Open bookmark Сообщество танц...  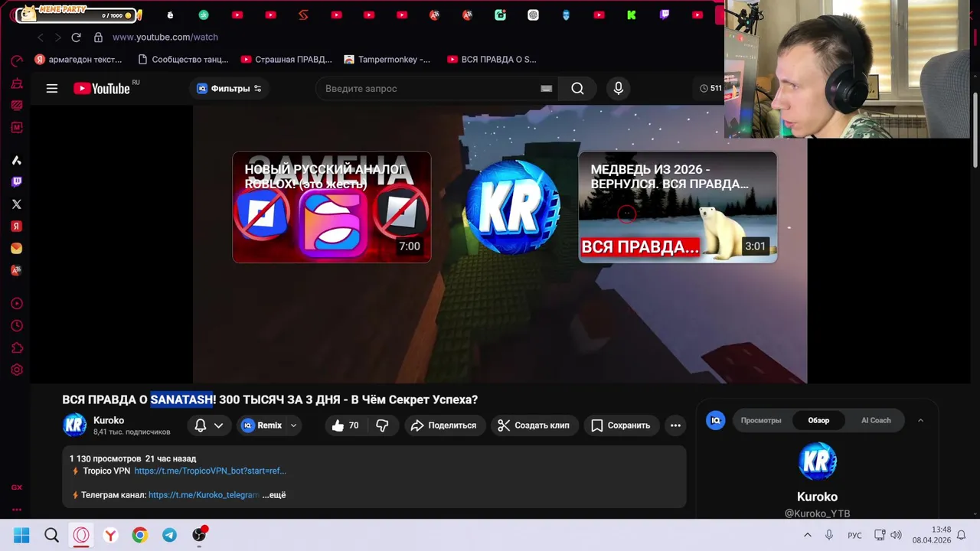click(183, 59)
